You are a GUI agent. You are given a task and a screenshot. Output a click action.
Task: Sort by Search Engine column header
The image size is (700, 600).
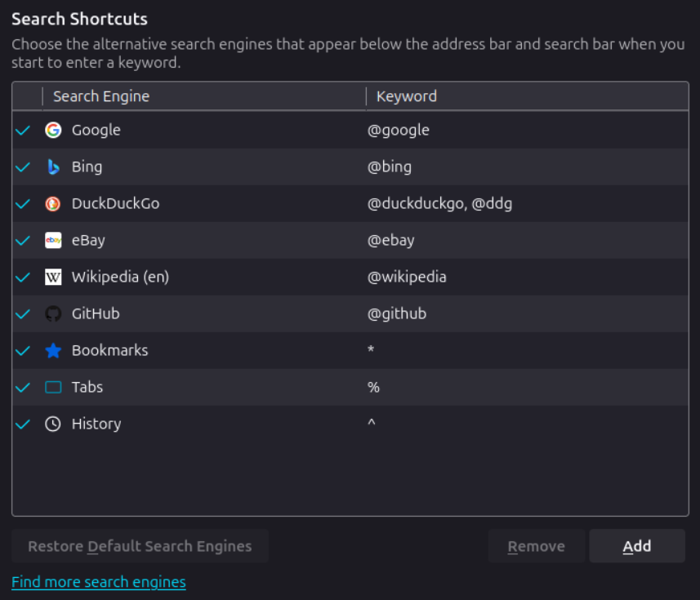[x=204, y=96]
